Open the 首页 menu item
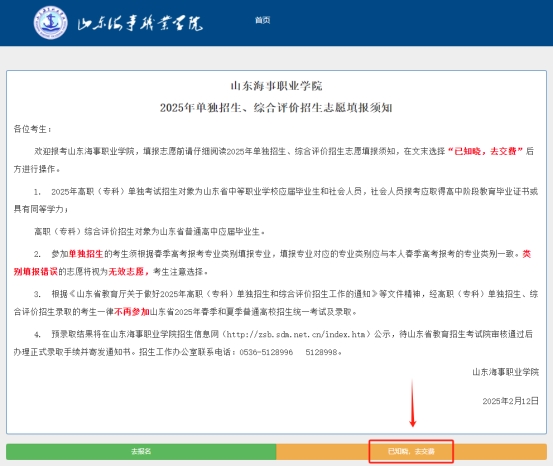This screenshot has width=553, height=467. (x=262, y=20)
